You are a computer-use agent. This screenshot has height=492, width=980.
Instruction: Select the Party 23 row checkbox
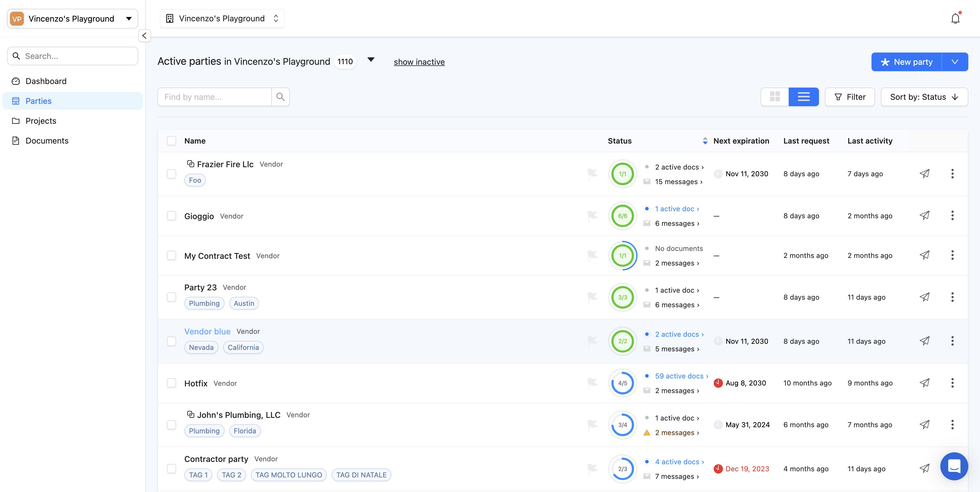[x=171, y=297]
